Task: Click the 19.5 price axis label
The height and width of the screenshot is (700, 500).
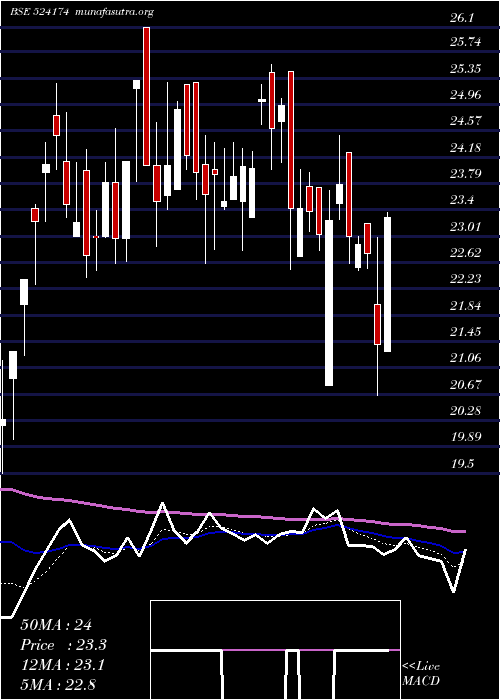Action: 463,464
